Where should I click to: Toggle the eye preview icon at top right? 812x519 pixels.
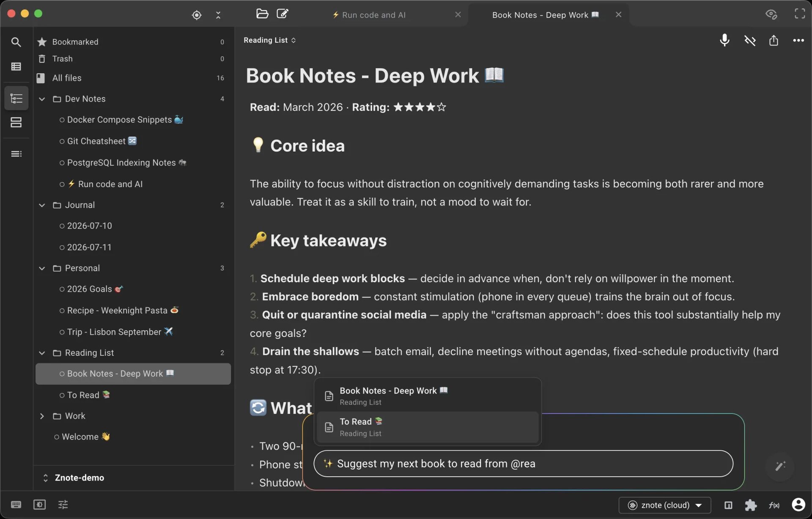click(771, 14)
